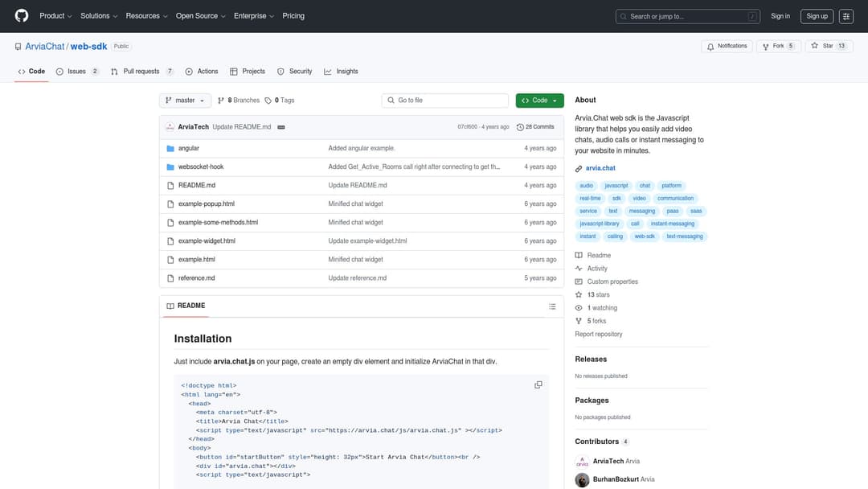
Task: Open the GitHub home logo
Action: point(22,15)
